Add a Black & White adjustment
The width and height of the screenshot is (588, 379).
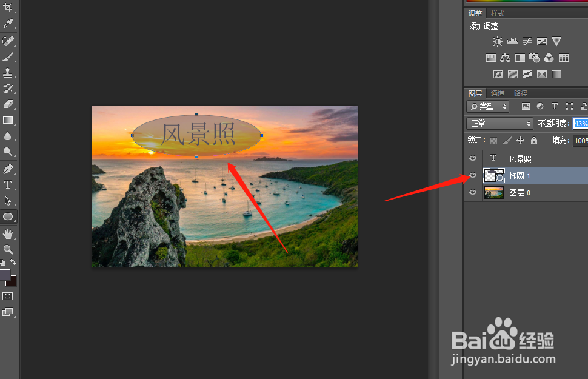click(x=520, y=58)
